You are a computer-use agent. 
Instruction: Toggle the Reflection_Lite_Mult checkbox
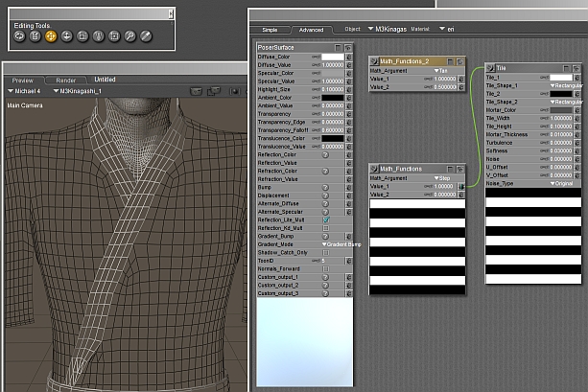(326, 219)
